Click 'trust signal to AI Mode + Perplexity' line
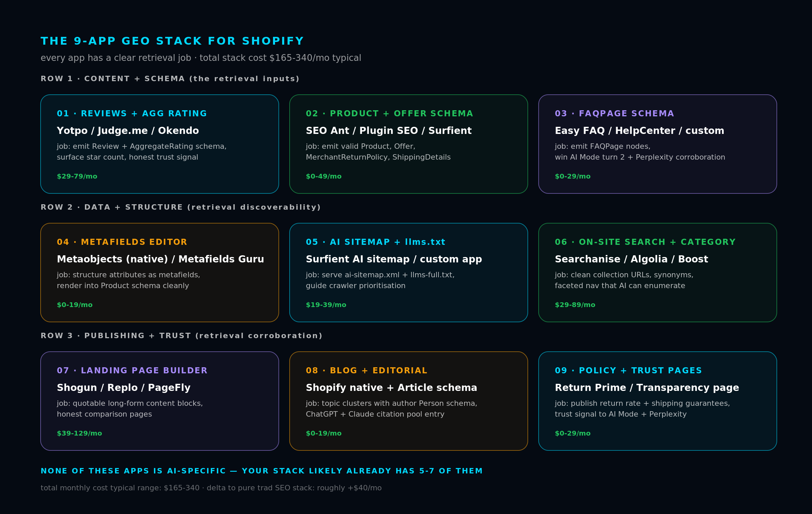812x514 pixels. click(621, 414)
